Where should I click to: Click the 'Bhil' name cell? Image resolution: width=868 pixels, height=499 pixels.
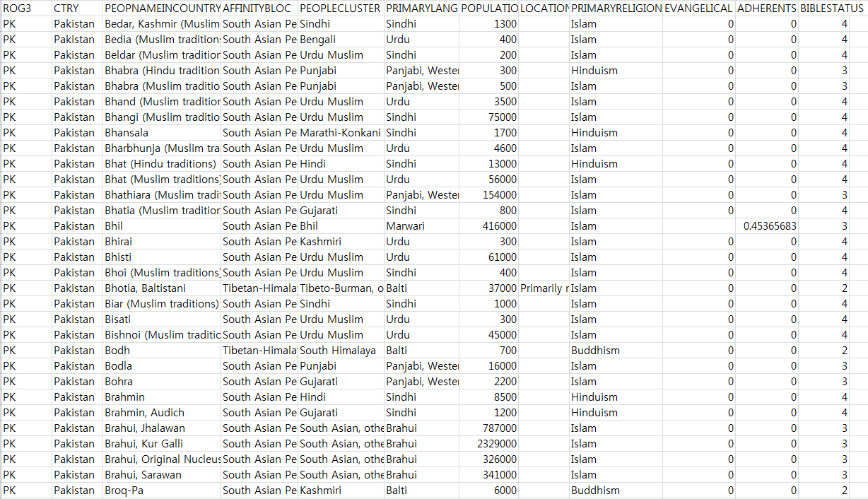pos(162,226)
